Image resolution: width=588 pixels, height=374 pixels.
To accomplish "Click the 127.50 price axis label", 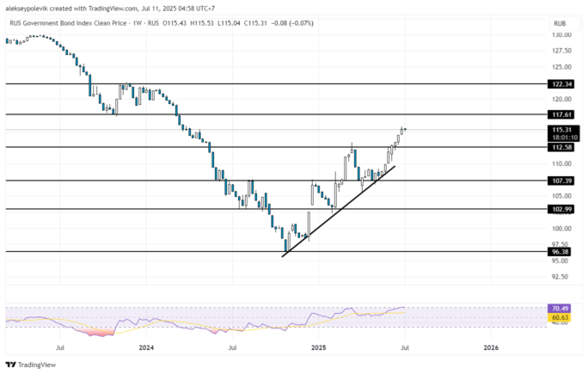I will click(x=561, y=51).
